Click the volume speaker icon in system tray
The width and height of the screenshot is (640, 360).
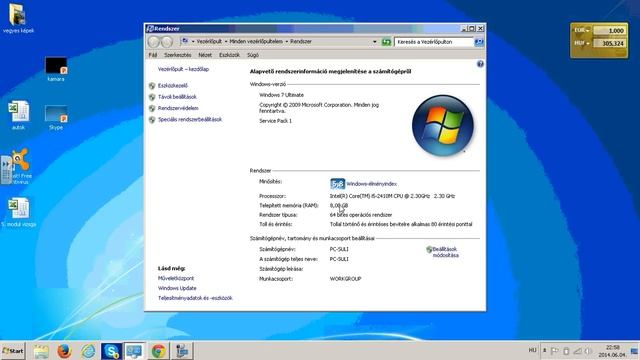(x=588, y=351)
